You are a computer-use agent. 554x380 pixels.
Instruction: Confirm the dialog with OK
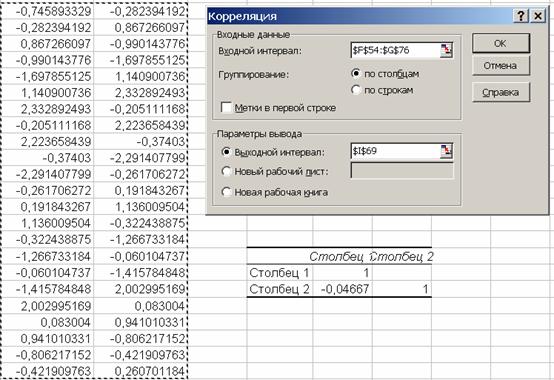click(x=501, y=43)
